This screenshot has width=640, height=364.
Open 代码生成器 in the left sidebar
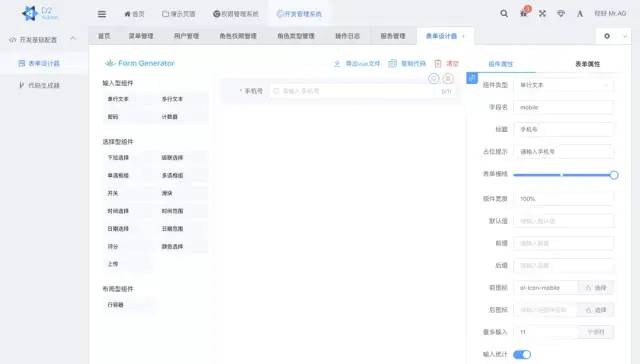coord(44,85)
